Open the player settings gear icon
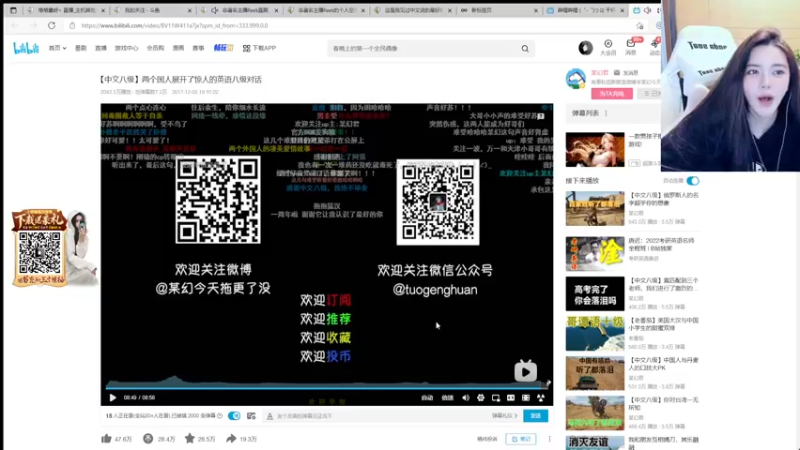This screenshot has width=800, height=450. coord(481,397)
